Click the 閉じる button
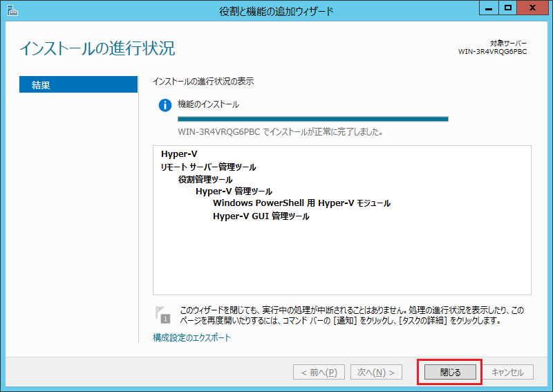The height and width of the screenshot is (392, 553). (450, 372)
